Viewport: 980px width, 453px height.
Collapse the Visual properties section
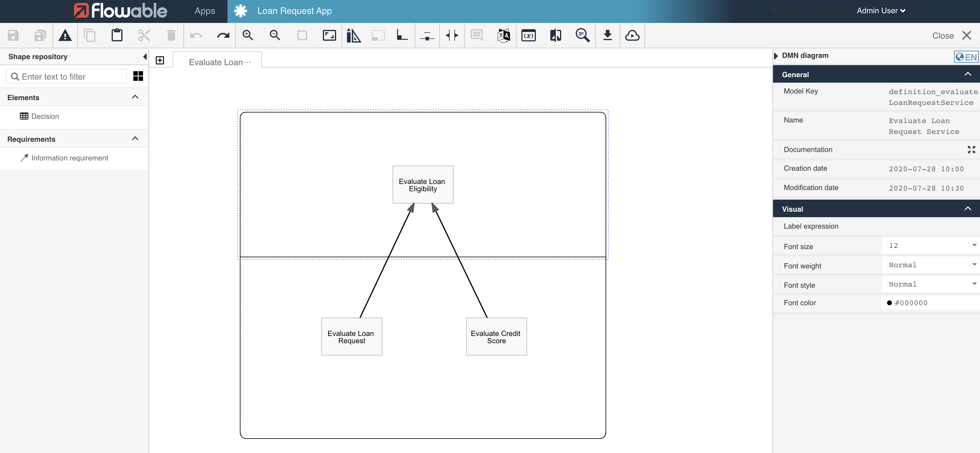[x=968, y=208]
